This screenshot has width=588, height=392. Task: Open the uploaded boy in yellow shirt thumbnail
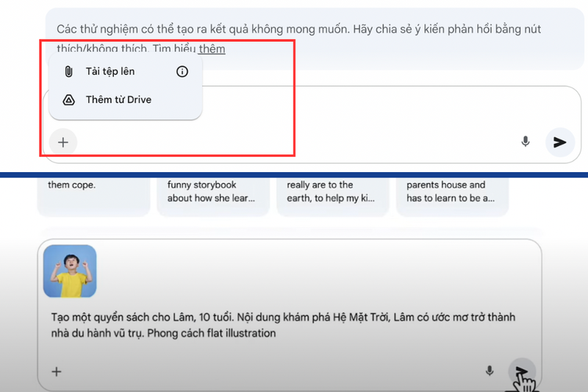click(x=70, y=271)
